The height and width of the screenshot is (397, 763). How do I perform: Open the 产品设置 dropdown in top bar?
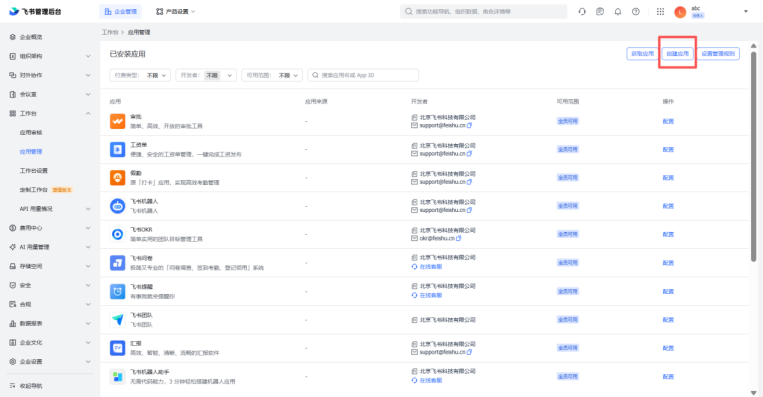[176, 11]
